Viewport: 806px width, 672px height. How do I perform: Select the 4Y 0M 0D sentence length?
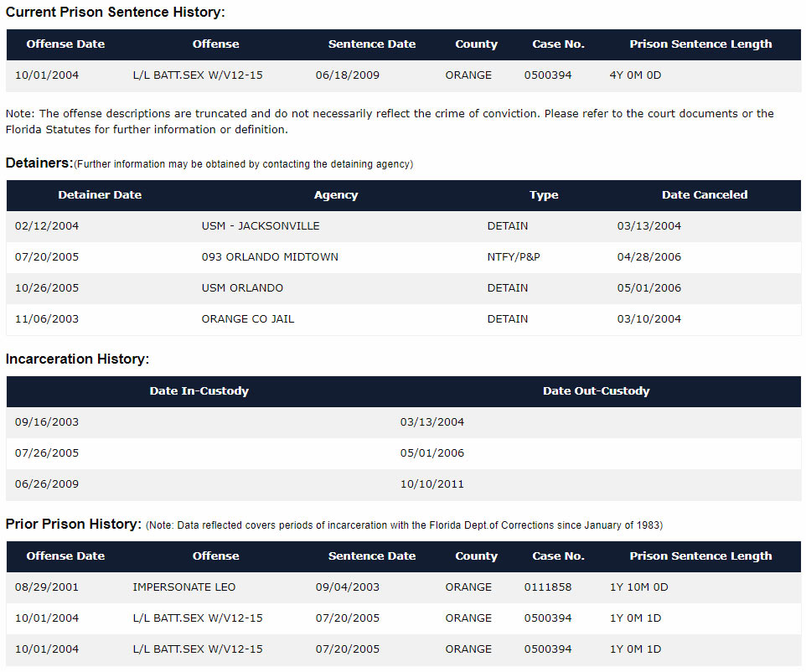tap(635, 75)
